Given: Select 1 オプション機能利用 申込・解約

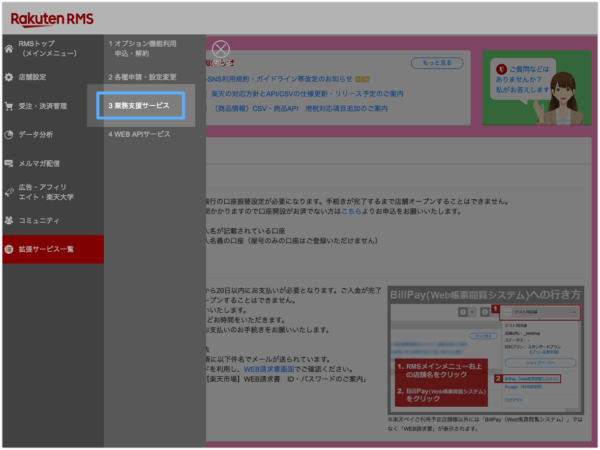Looking at the screenshot, I should [142, 49].
